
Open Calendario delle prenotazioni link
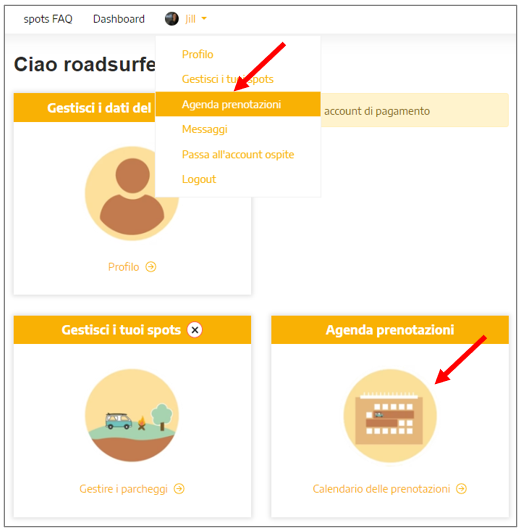click(x=381, y=489)
